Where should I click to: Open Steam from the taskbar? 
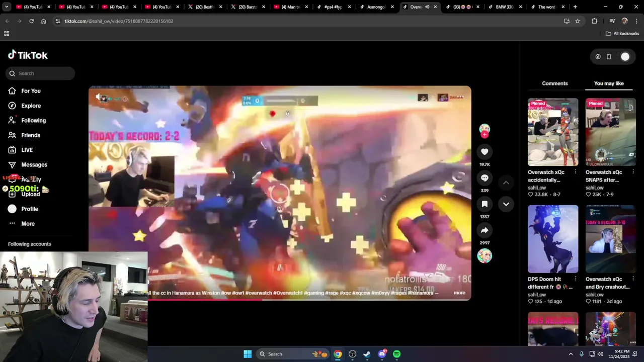(367, 354)
